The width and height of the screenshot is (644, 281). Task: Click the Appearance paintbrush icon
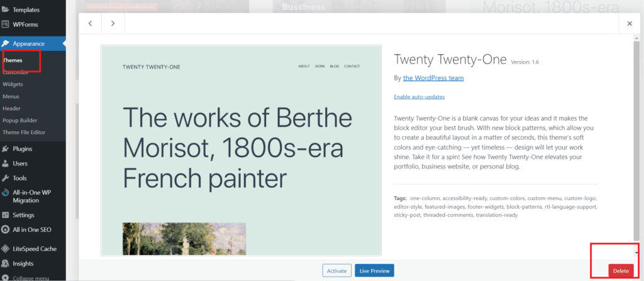5,43
